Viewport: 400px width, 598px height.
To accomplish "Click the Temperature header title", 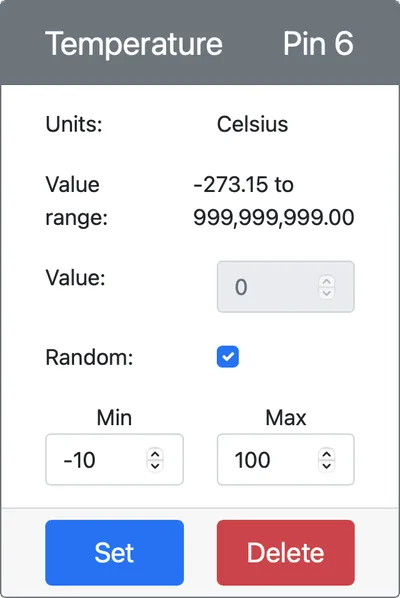I will pos(134,43).
